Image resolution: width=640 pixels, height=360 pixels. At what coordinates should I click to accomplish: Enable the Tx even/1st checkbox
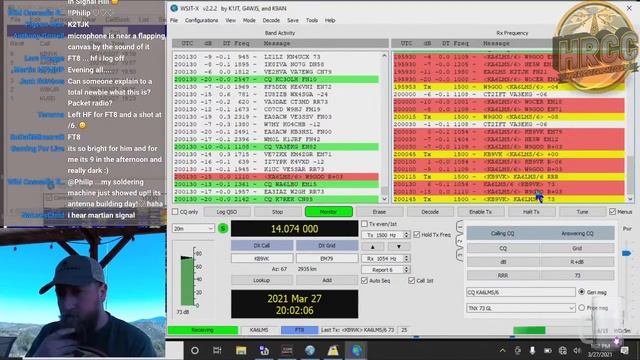click(x=364, y=224)
